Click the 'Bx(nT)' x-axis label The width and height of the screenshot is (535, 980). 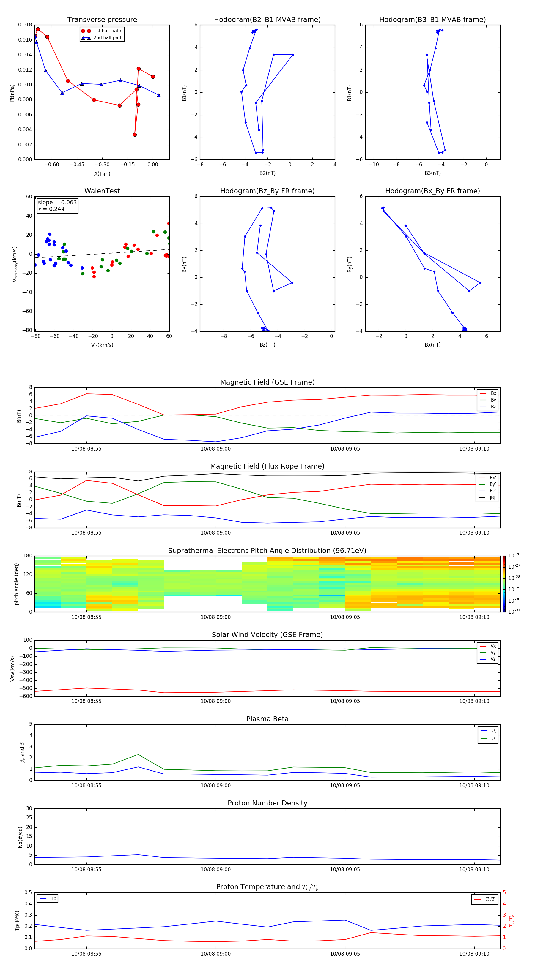point(432,345)
